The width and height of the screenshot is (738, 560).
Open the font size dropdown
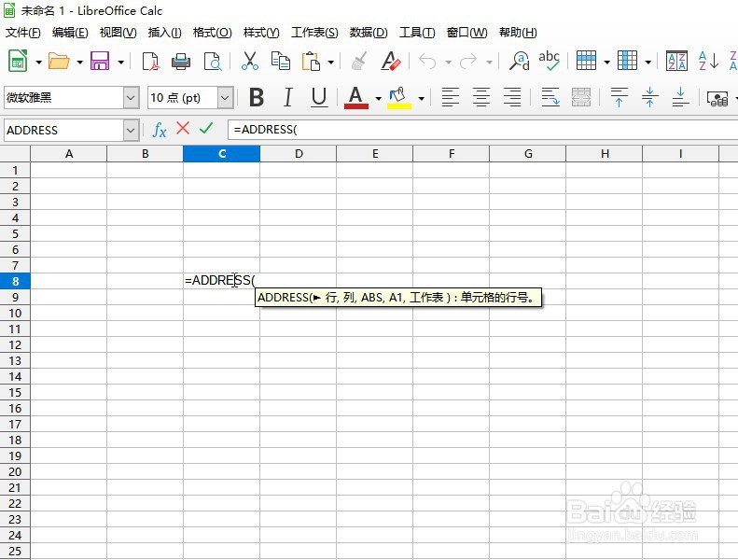tap(225, 98)
